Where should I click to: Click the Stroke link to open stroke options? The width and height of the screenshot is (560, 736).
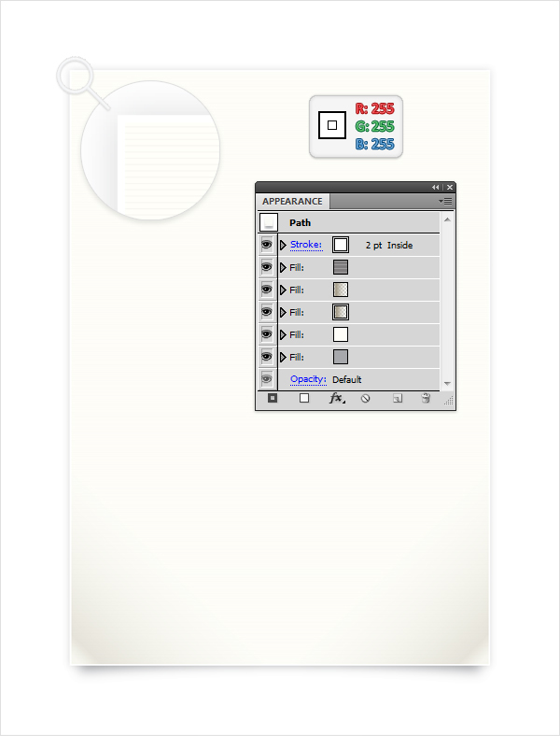[x=306, y=245]
